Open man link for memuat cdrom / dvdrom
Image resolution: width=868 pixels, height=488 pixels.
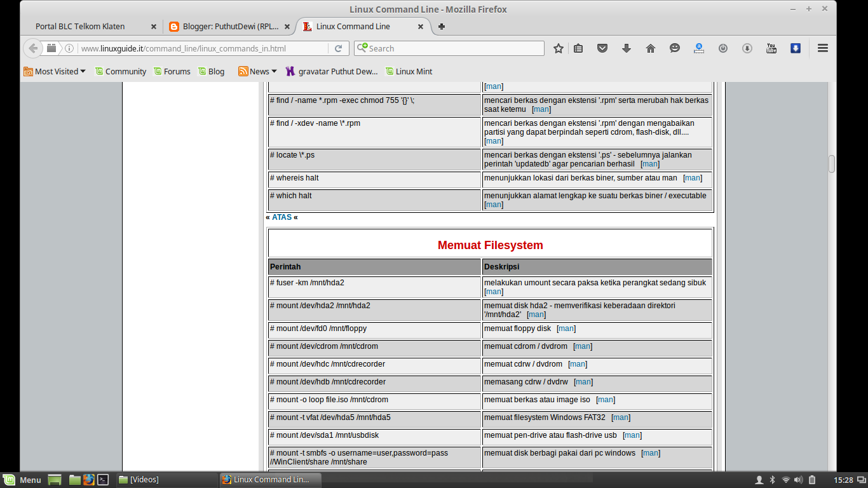tap(583, 346)
